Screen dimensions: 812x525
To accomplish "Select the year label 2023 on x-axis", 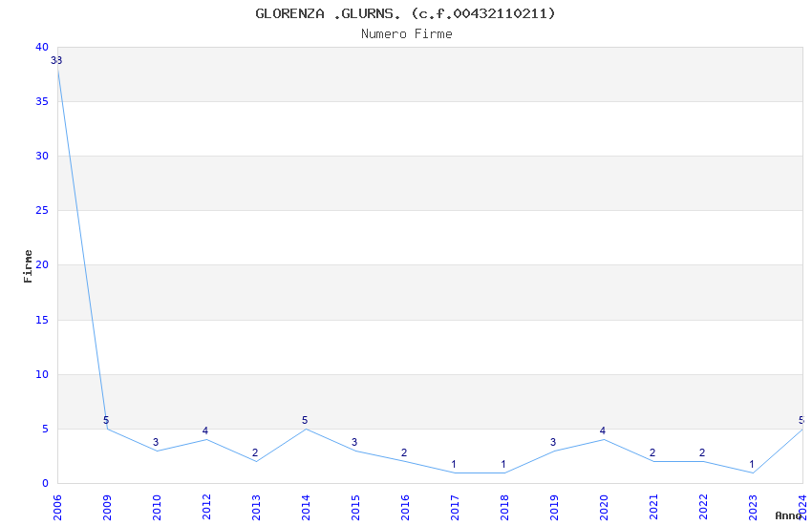I will coord(754,508).
